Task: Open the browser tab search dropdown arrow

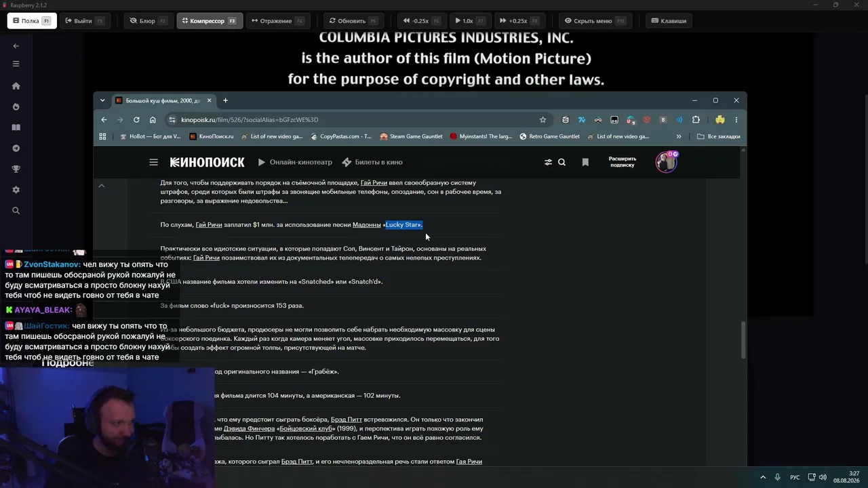Action: point(102,100)
